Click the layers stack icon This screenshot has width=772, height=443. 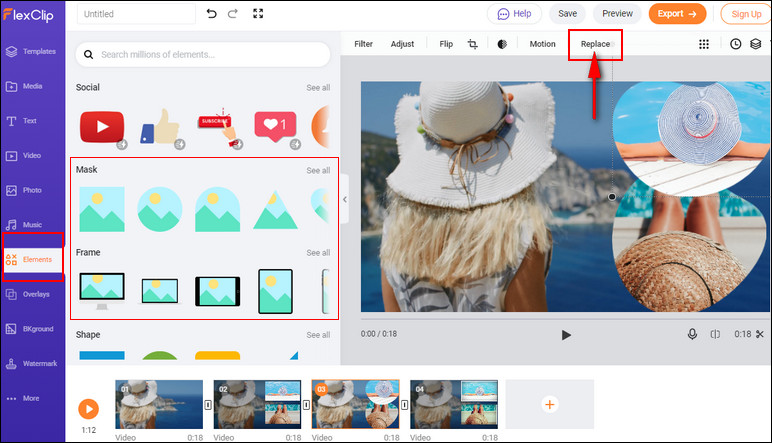(756, 44)
